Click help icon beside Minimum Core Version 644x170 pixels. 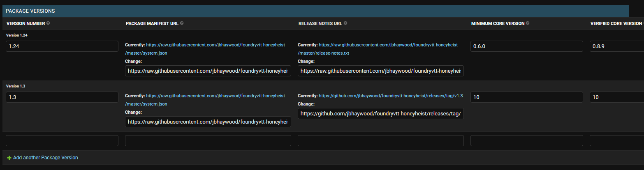(528, 23)
